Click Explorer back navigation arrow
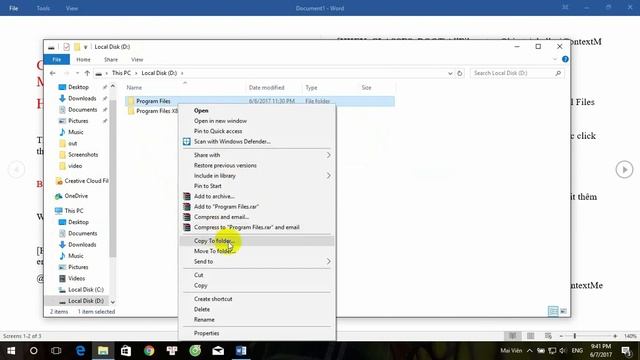The width and height of the screenshot is (640, 360). coord(53,73)
